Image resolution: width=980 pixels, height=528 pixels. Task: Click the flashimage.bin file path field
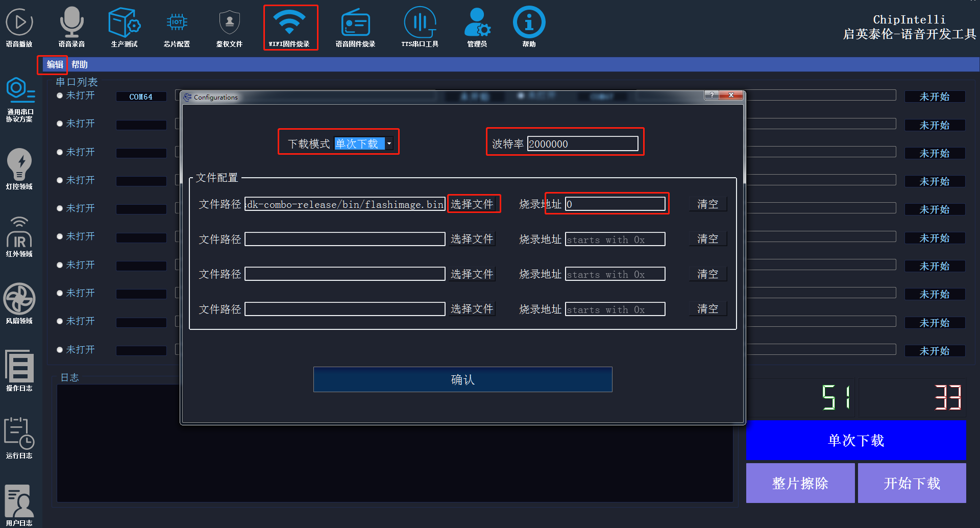pos(345,204)
